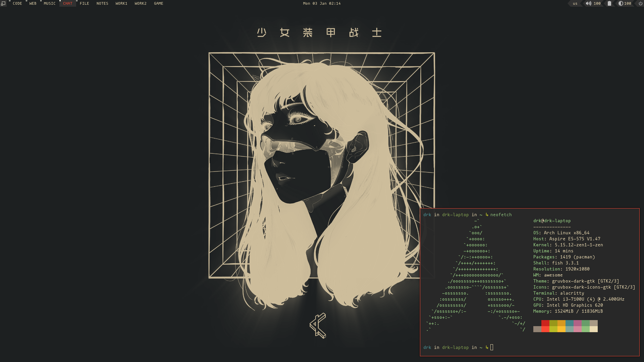This screenshot has width=644, height=362.
Task: Click the WEB workspace tab
Action: pos(32,4)
